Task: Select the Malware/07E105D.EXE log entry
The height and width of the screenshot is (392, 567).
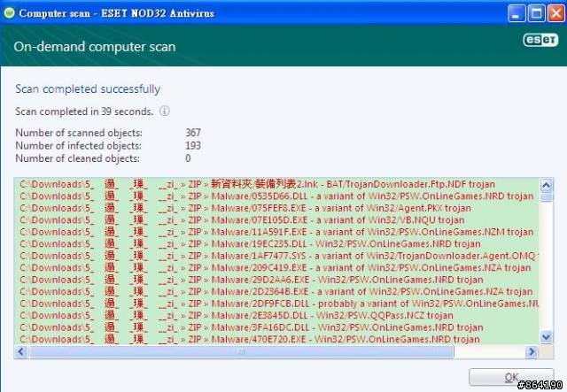Action: [x=277, y=220]
